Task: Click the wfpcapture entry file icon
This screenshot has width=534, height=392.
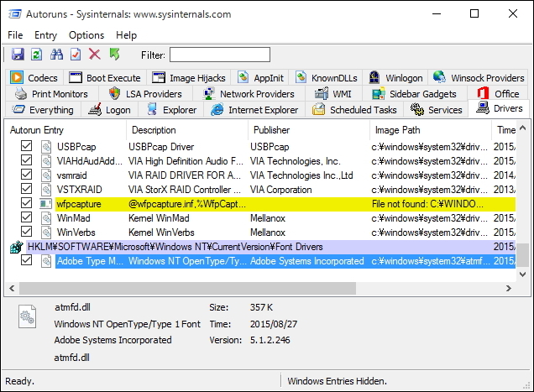Action: 45,204
